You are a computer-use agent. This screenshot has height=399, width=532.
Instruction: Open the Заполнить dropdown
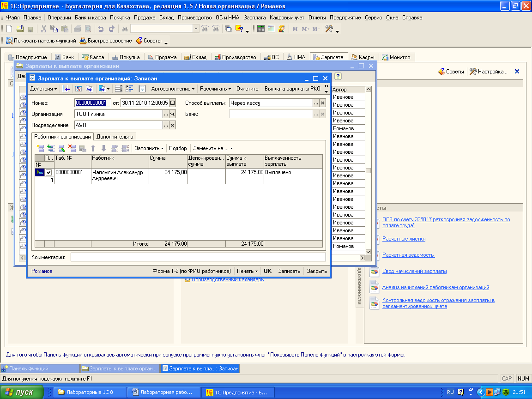coord(149,148)
